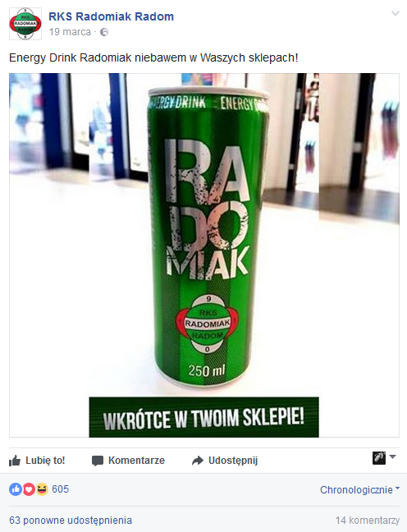The image size is (407, 532).
Task: Click the Udostępnij share arrow icon
Action: [x=198, y=461]
